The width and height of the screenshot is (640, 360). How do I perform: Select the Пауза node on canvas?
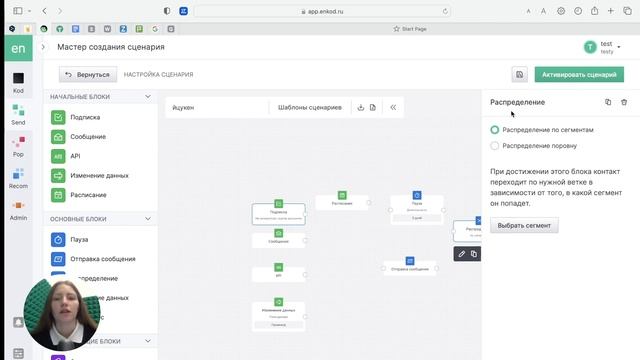coord(417,209)
